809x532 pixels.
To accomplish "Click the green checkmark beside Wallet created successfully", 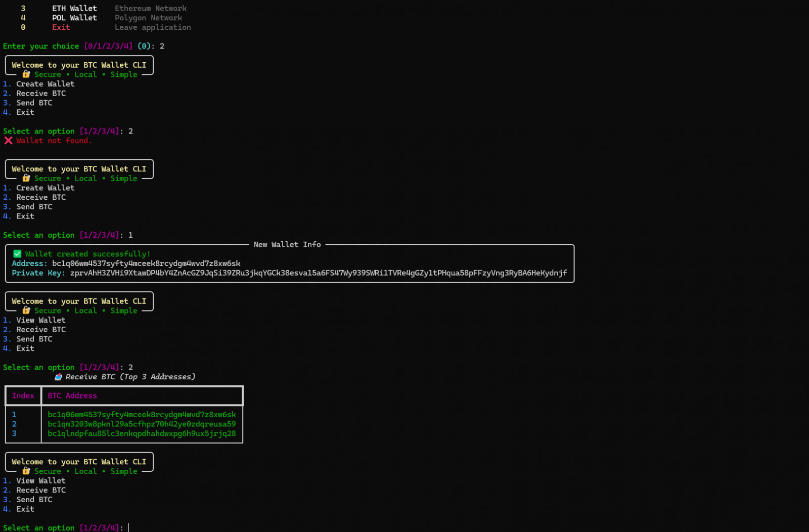I will point(17,254).
